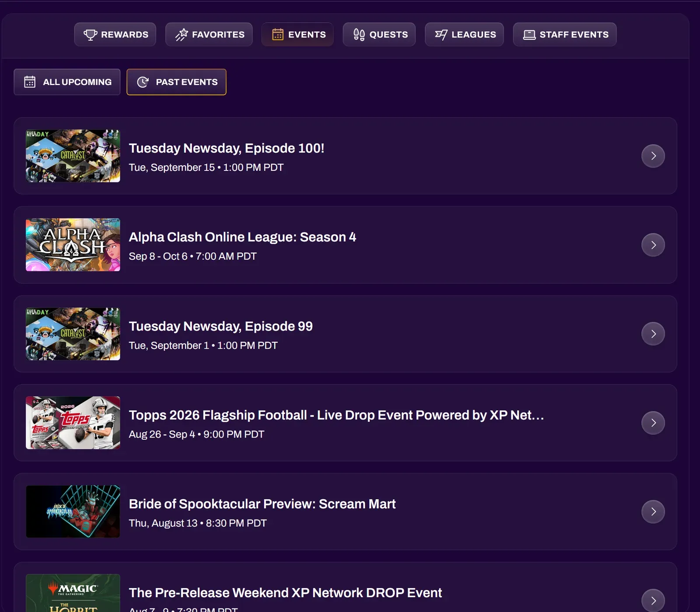Open the Tuesday Newsday Episode 99 thumbnail
The height and width of the screenshot is (612, 700).
pyautogui.click(x=73, y=334)
